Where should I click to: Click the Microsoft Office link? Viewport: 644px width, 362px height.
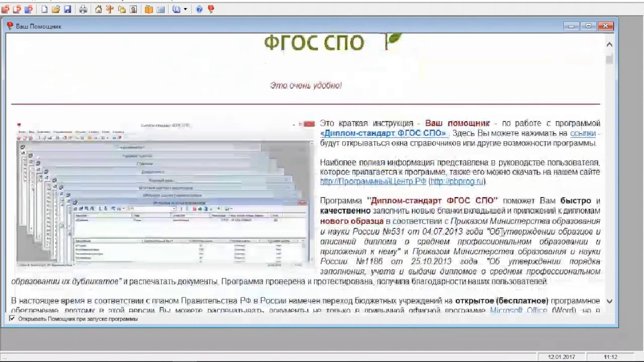[x=518, y=310]
